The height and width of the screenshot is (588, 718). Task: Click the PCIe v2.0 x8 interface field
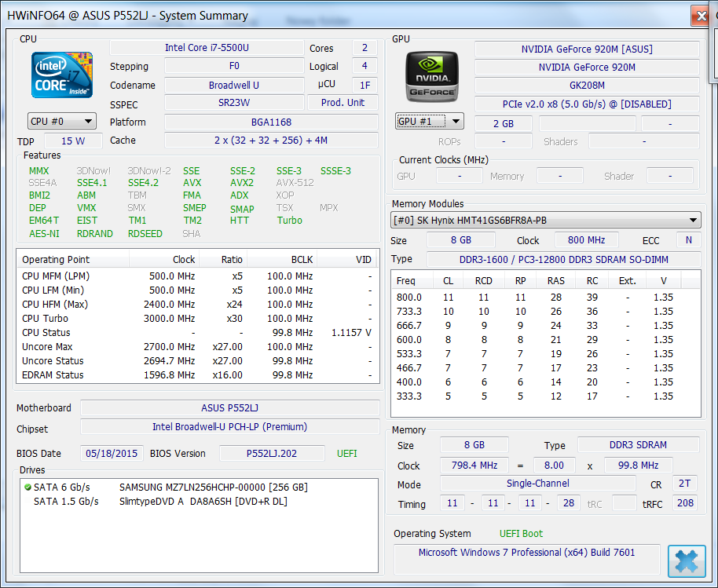[587, 104]
